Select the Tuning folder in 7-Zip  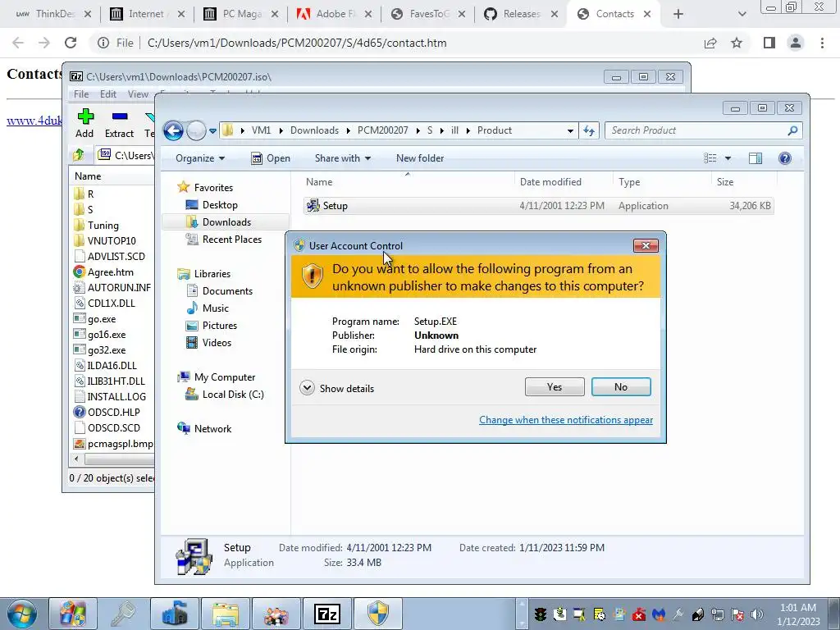coord(97,226)
